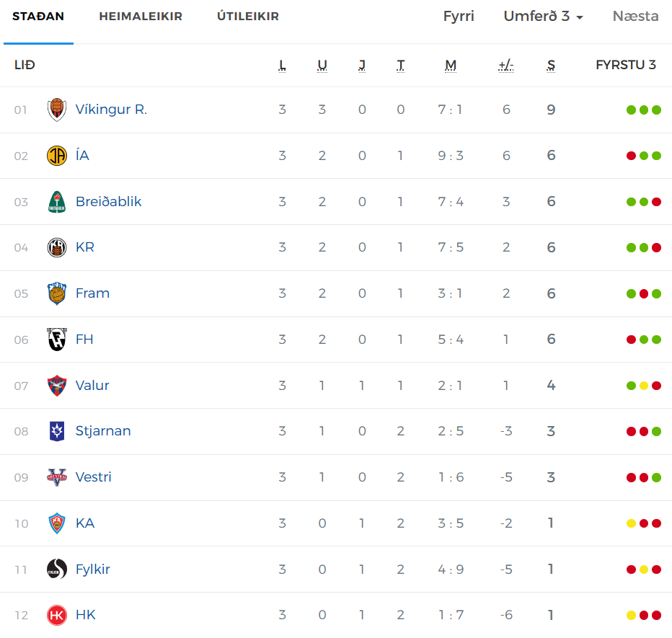Select the STAÐAN tab
Screen dimensions: 672x638
click(x=38, y=17)
